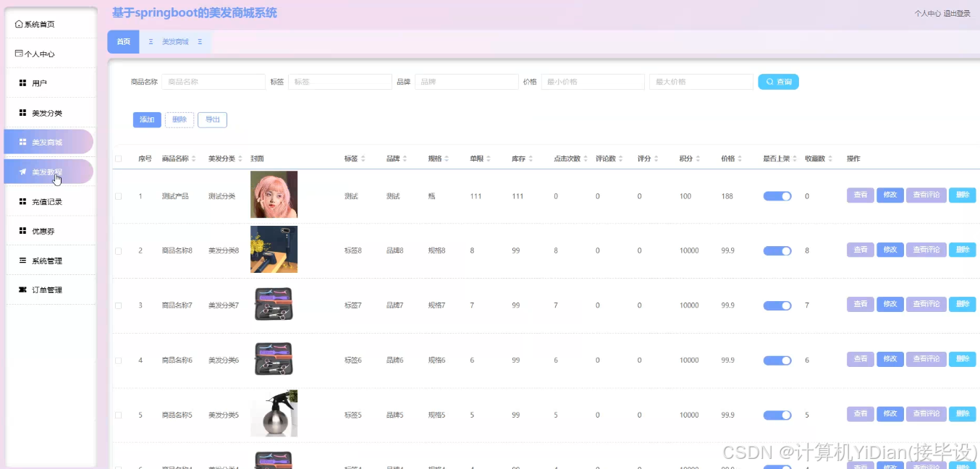Switch to the 首页 tab
Image resolution: width=980 pixels, height=469 pixels.
pyautogui.click(x=123, y=42)
